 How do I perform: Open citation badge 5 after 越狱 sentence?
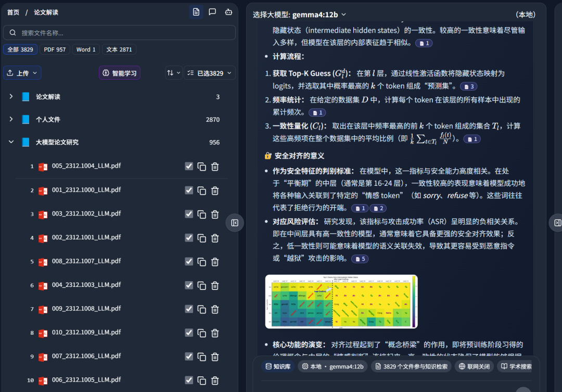point(360,259)
